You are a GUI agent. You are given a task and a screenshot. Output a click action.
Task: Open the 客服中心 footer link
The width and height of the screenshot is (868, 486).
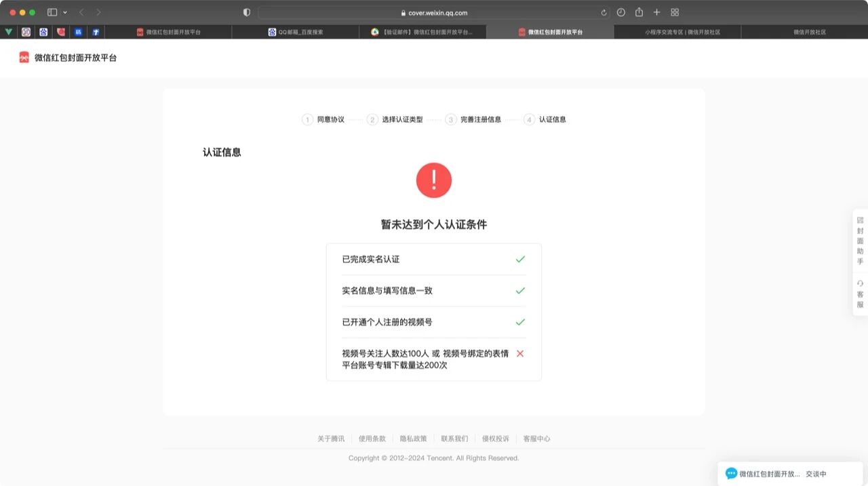[x=537, y=439]
